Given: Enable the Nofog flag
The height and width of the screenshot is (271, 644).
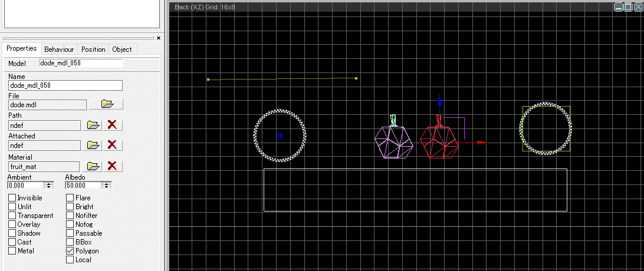Looking at the screenshot, I should pos(70,224).
